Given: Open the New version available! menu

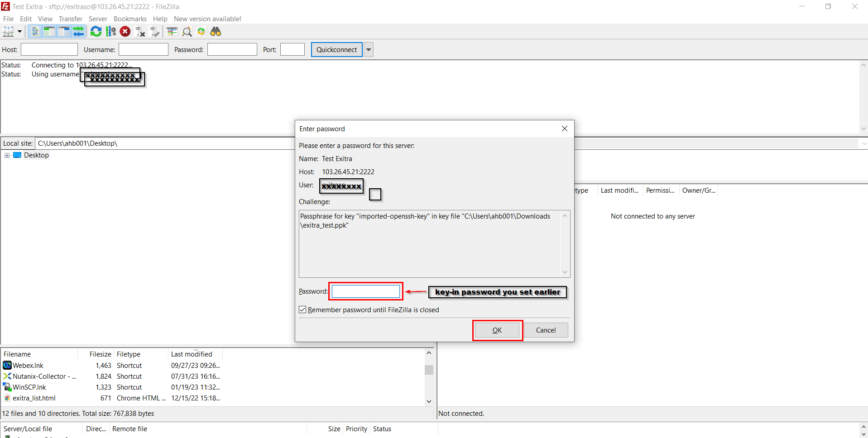Looking at the screenshot, I should (207, 19).
